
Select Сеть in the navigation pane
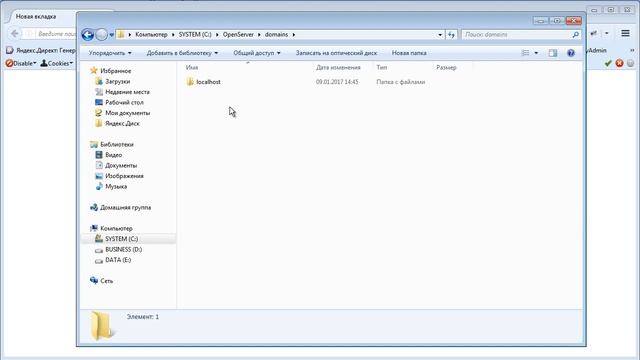107,281
